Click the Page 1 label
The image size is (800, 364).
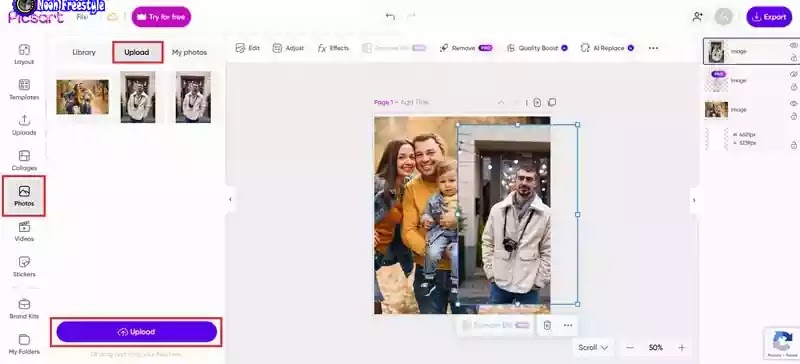383,102
